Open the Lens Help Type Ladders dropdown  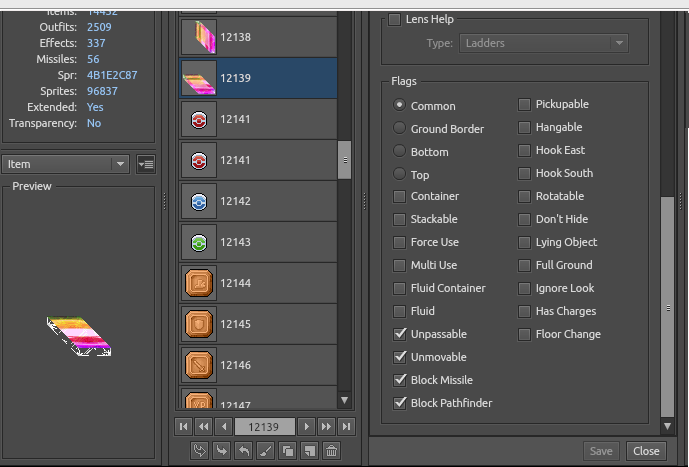[x=544, y=43]
